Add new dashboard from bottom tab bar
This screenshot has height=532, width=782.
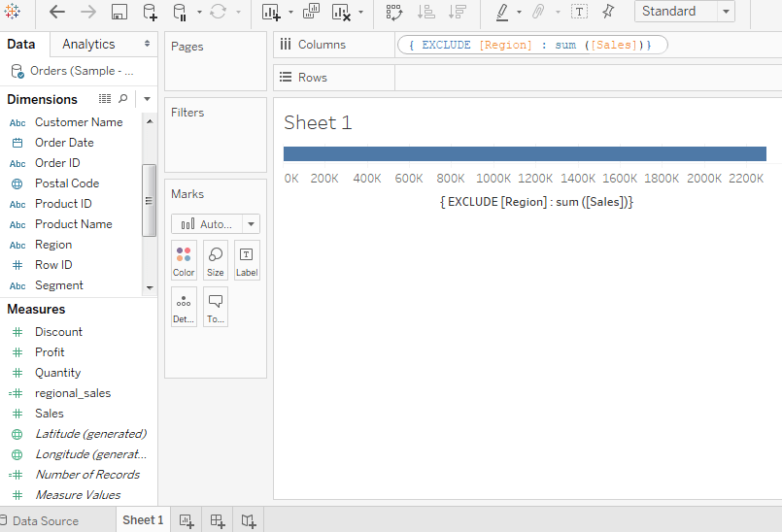click(x=218, y=521)
